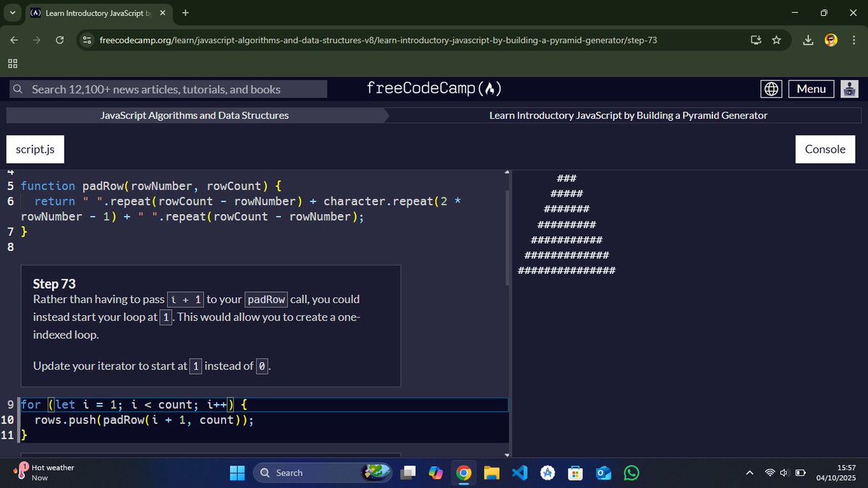The width and height of the screenshot is (868, 488).
Task: Click the taskbar Search box
Action: (323, 473)
